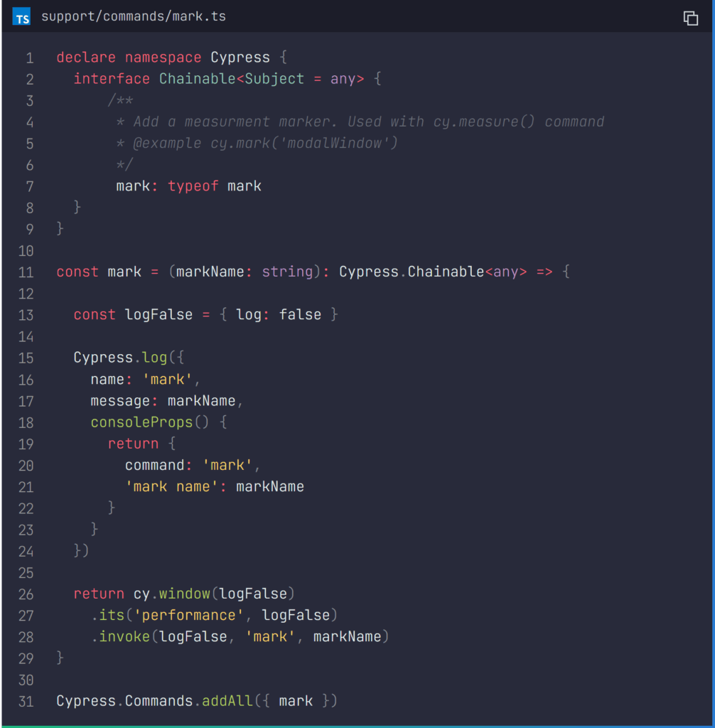Click line number 26
Screen dimensions: 715x728
pos(26,594)
